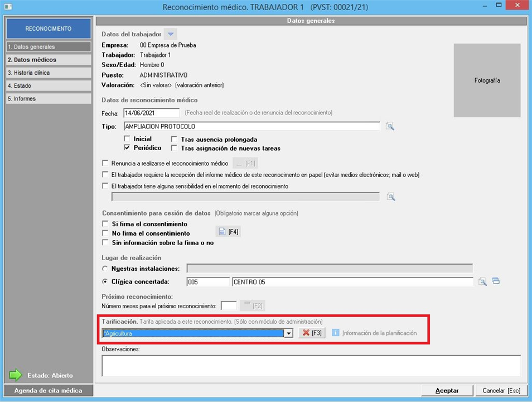
Task: Switch to the Datos médicos section
Action: tap(48, 60)
